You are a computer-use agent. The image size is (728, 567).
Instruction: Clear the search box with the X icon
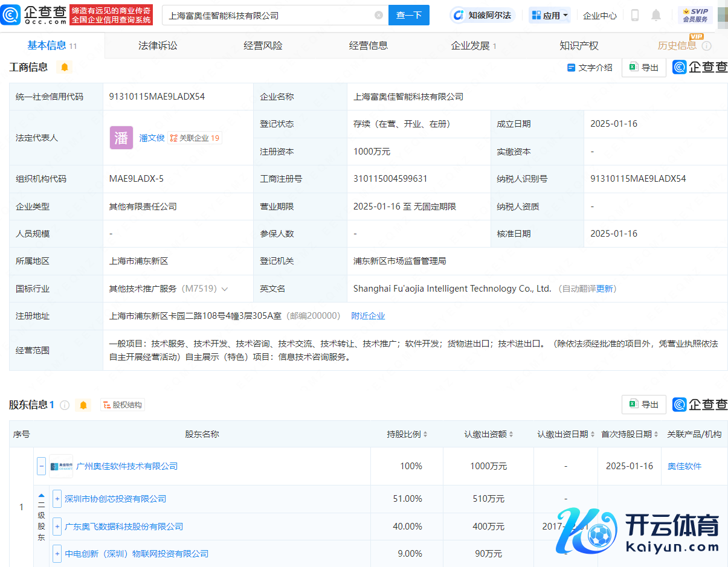click(379, 15)
